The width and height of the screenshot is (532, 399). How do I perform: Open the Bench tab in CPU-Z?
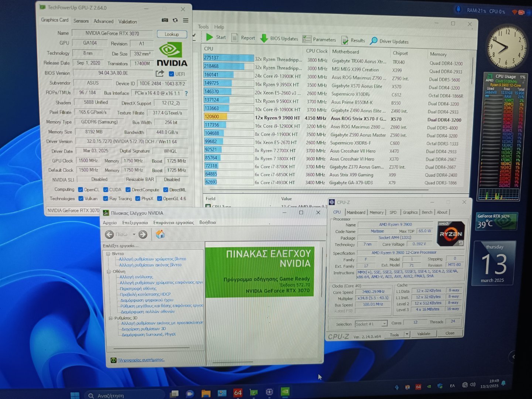tap(427, 212)
